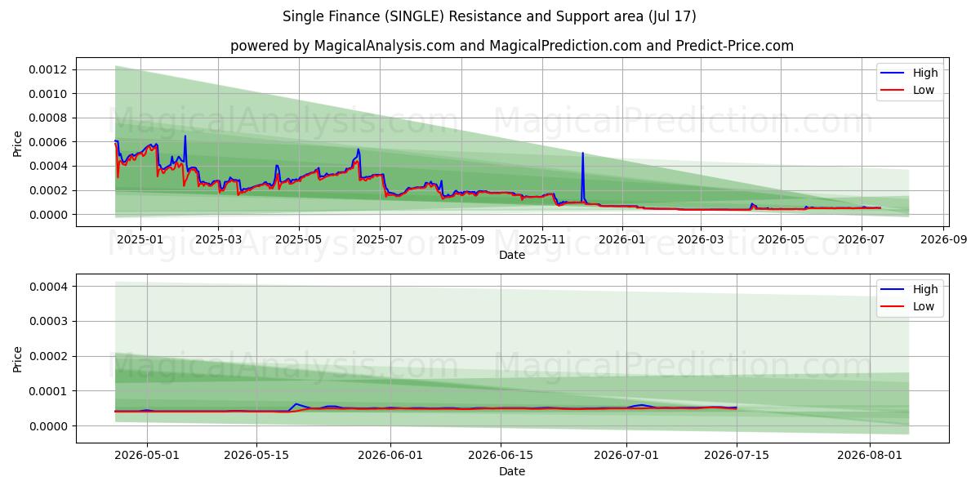Click the '0.0004' tick on top chart
This screenshot has width=980, height=490.
[x=49, y=167]
